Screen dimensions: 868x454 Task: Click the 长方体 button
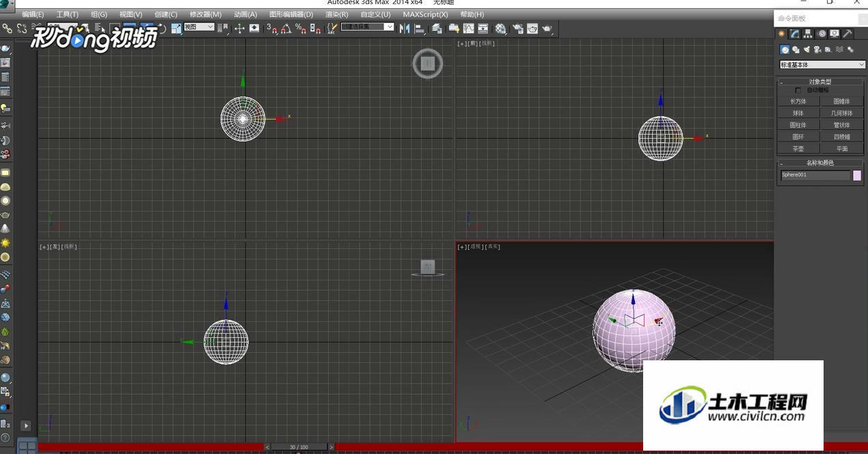click(798, 101)
